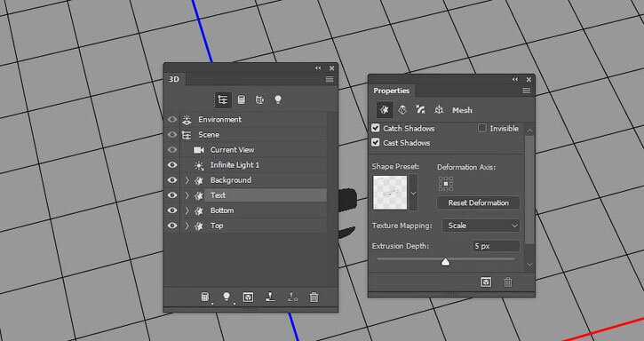Open new light options arrow
This screenshot has width=644, height=341.
click(234, 303)
